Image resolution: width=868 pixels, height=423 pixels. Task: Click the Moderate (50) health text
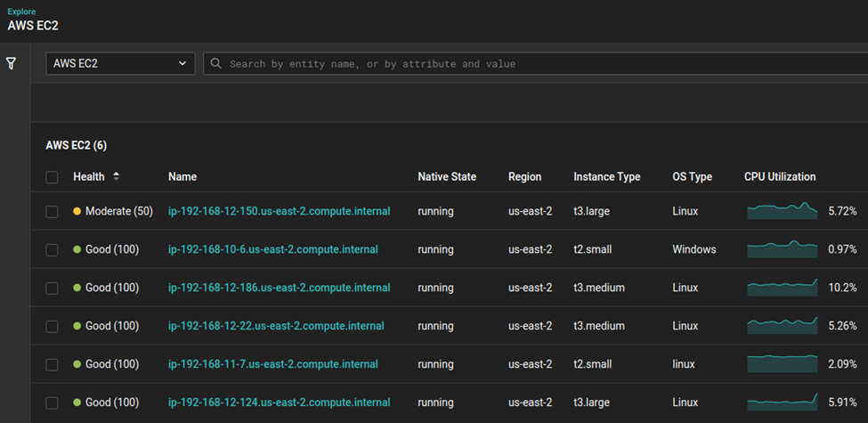(x=119, y=211)
